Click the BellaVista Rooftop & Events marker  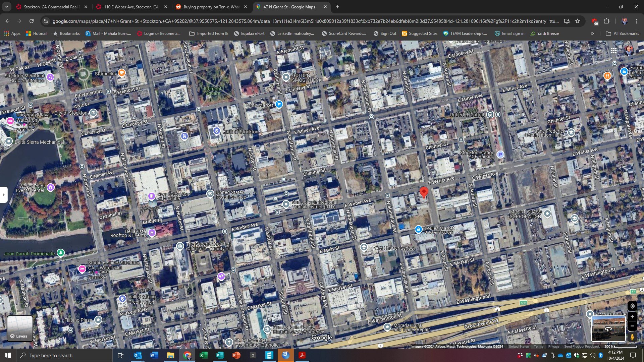point(152,232)
